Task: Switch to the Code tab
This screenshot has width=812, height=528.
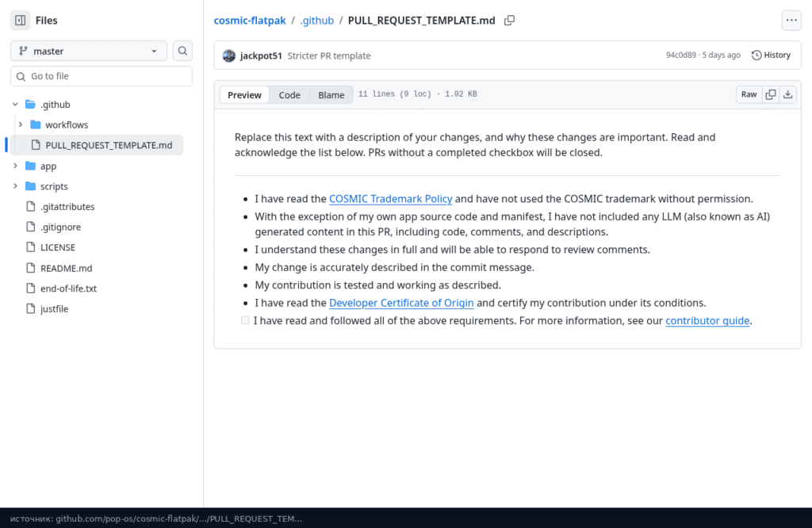Action: click(289, 94)
